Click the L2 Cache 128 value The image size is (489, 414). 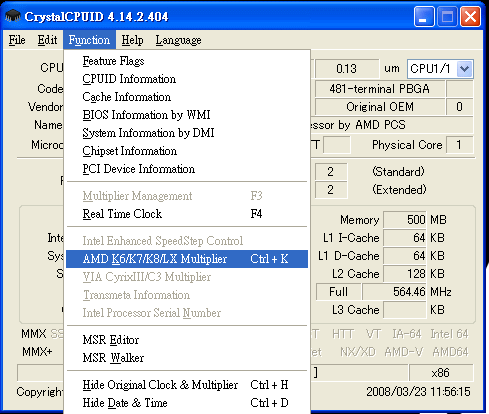(x=405, y=274)
